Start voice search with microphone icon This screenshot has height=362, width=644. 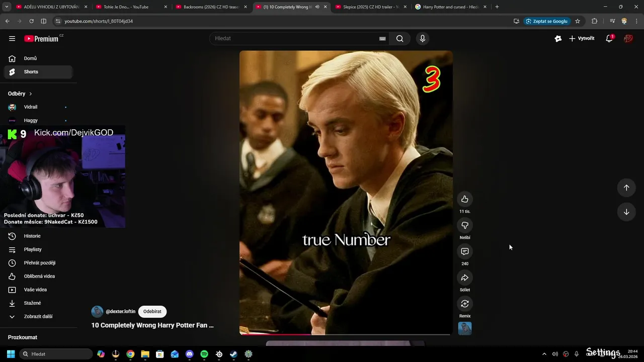[x=423, y=38]
